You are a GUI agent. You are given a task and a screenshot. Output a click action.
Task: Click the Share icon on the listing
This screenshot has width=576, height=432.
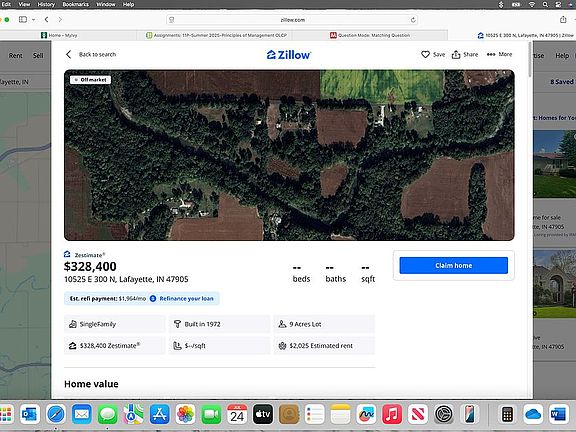(456, 55)
